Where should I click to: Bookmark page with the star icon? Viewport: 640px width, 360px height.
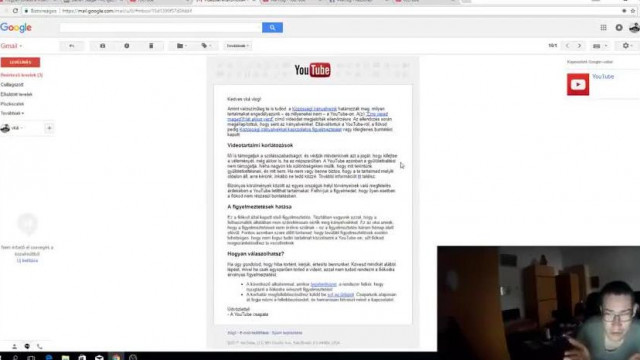tap(633, 11)
